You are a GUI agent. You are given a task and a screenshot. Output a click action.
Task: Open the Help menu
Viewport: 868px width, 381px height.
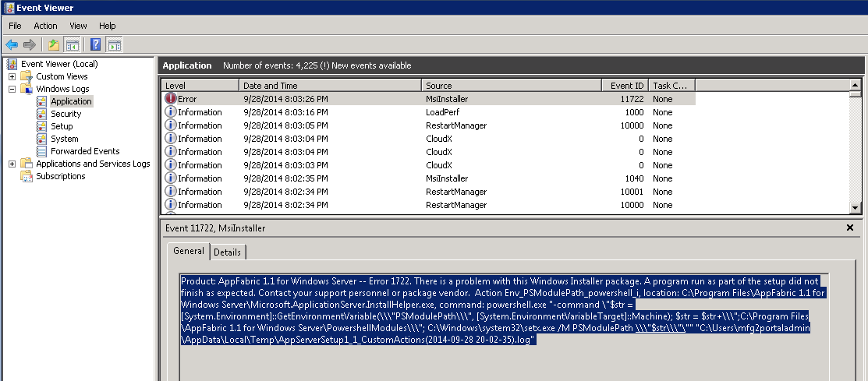[x=108, y=26]
